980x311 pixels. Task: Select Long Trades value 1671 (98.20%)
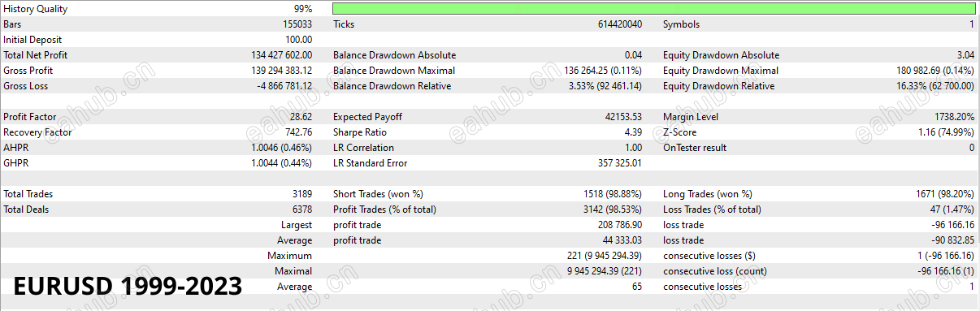(x=944, y=194)
